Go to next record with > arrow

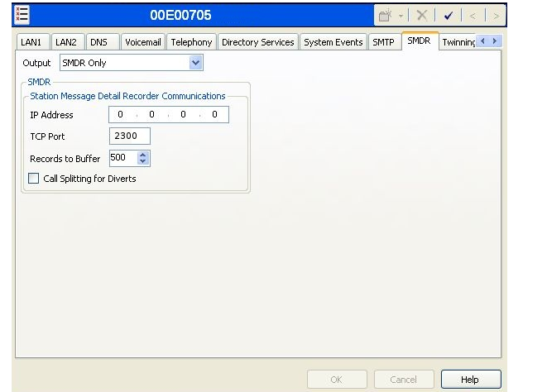(496, 16)
